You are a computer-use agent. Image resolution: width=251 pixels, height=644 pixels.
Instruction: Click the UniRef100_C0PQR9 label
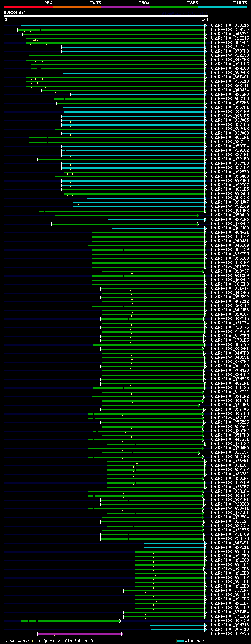point(230,111)
